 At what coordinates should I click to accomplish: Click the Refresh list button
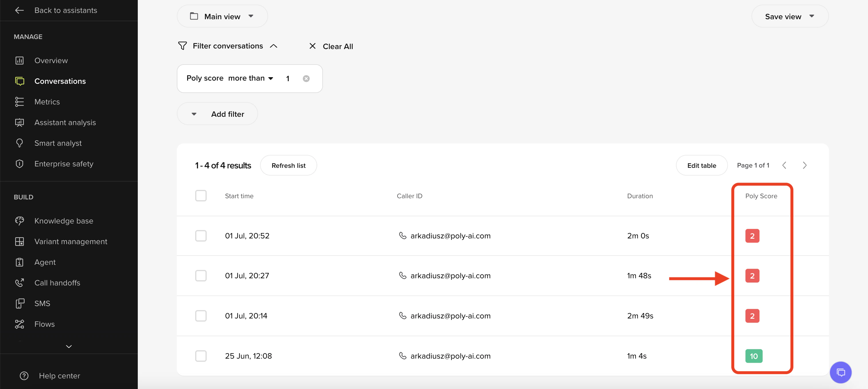(288, 165)
